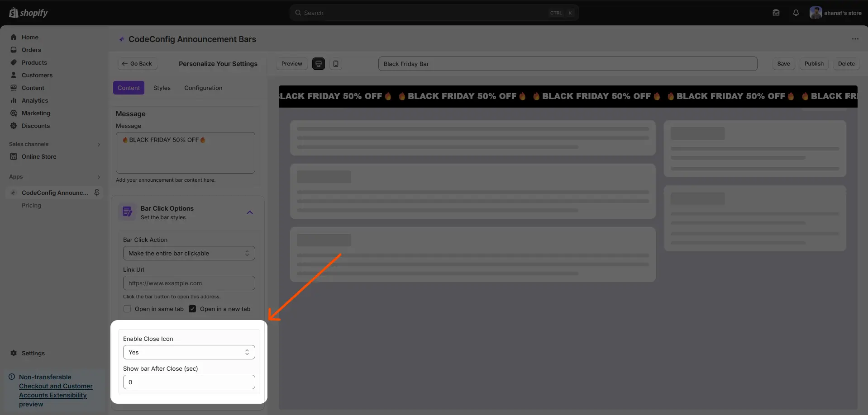Viewport: 868px width, 415px height.
Task: Open ahanaf's store account menu
Action: coord(835,13)
